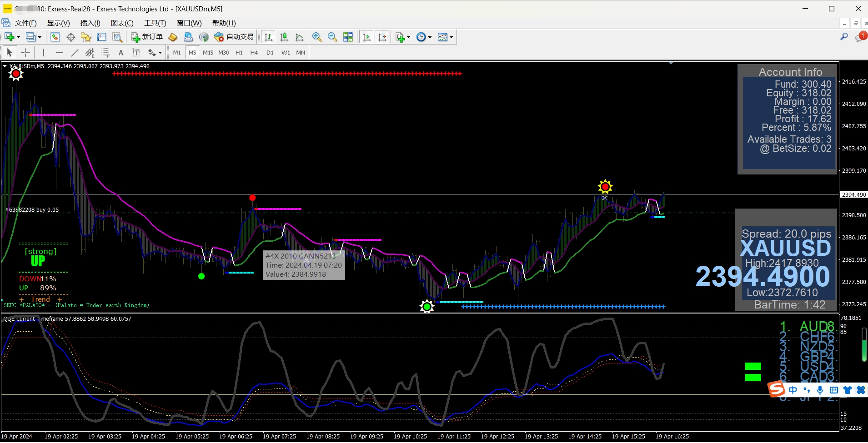Select the text label 'A' tool
Screen dimensions: 868x443
coord(121,53)
